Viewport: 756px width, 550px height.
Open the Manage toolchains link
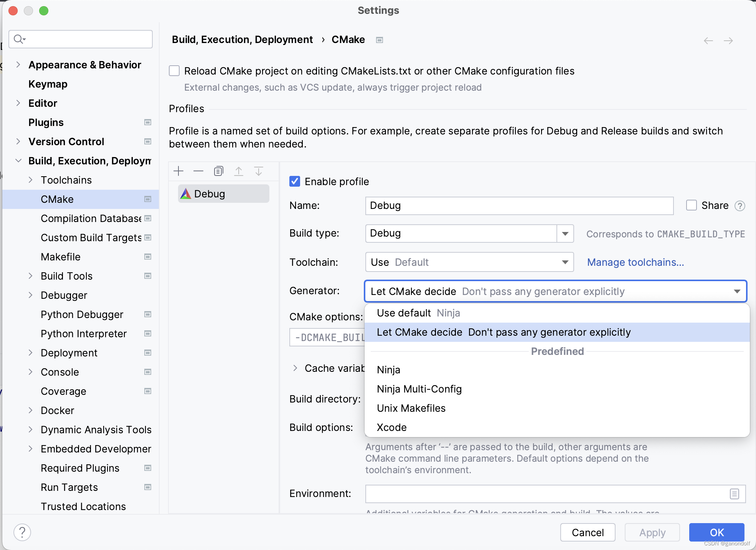[635, 262]
